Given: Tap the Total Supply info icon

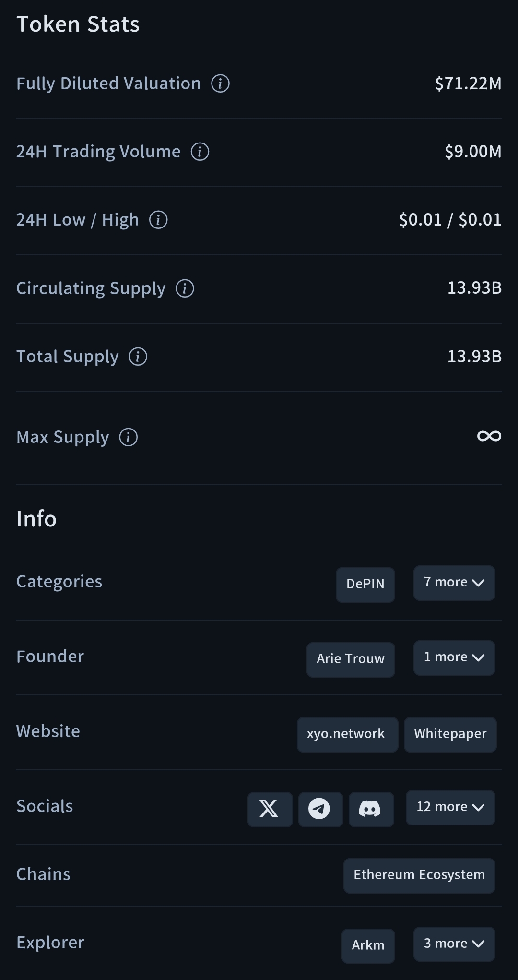Looking at the screenshot, I should (x=138, y=357).
